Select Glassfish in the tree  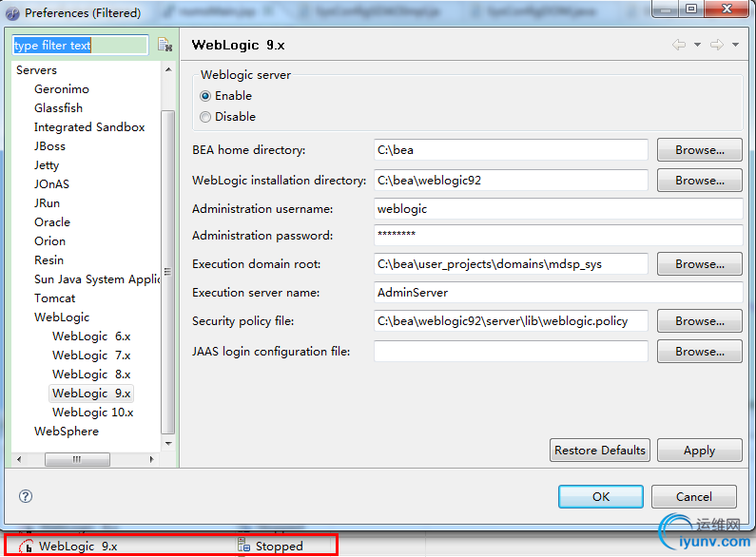(58, 108)
